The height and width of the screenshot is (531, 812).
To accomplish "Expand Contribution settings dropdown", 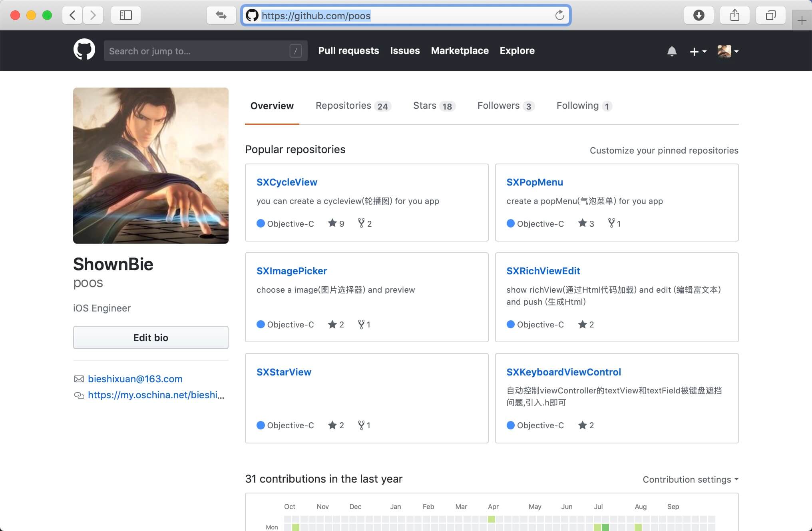I will click(x=691, y=479).
